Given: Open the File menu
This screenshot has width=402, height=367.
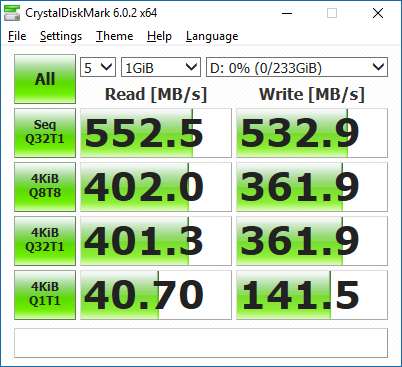Looking at the screenshot, I should click(x=17, y=36).
